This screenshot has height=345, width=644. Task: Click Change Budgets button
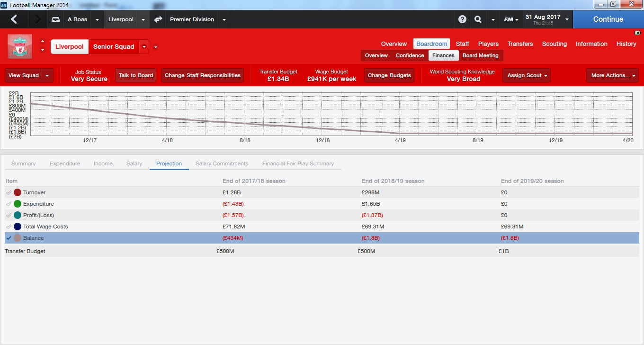pyautogui.click(x=390, y=75)
